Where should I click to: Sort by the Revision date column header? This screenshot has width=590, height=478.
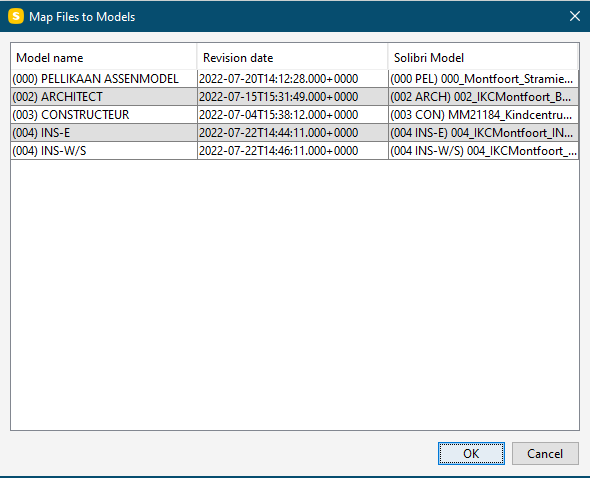(292, 58)
